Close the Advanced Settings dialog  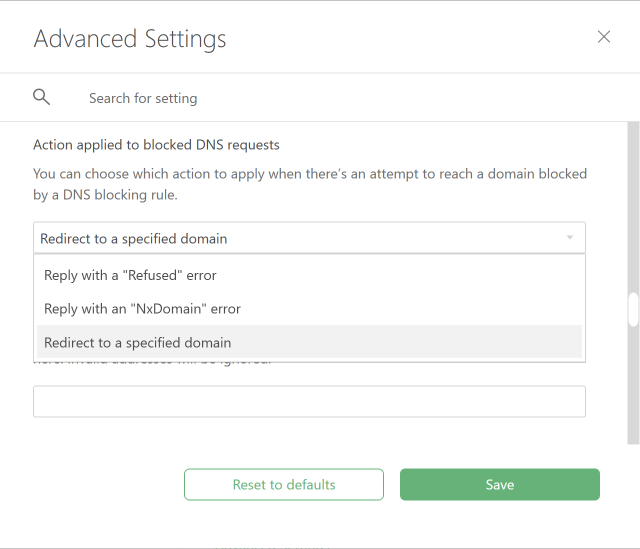coord(603,37)
